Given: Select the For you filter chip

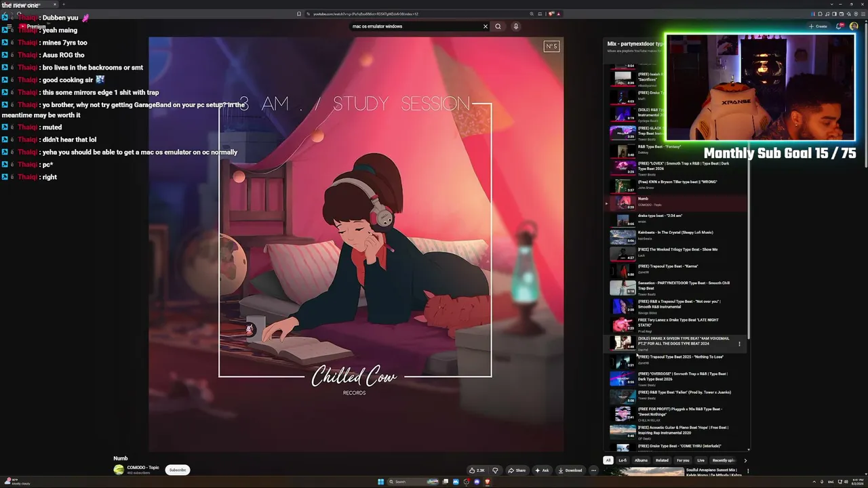Looking at the screenshot, I should [683, 460].
